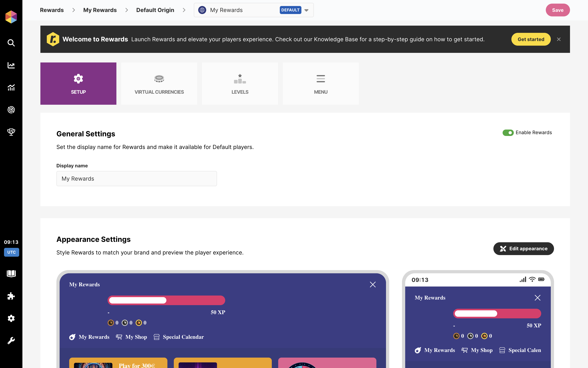This screenshot has width=588, height=368.
Task: Click the Display name input field
Action: (137, 179)
